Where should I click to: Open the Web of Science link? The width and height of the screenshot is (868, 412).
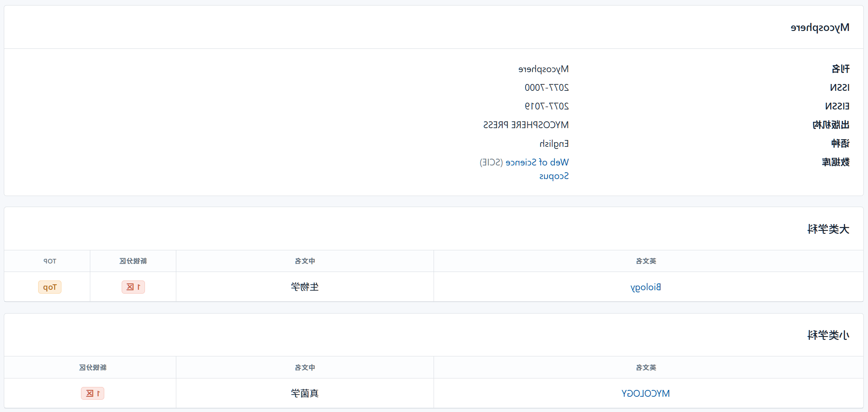tap(537, 162)
